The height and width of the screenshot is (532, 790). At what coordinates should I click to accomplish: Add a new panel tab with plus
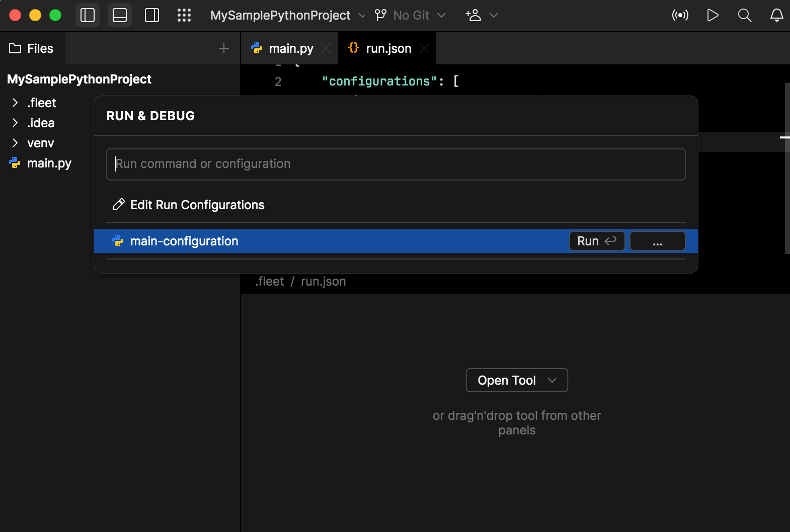(224, 48)
